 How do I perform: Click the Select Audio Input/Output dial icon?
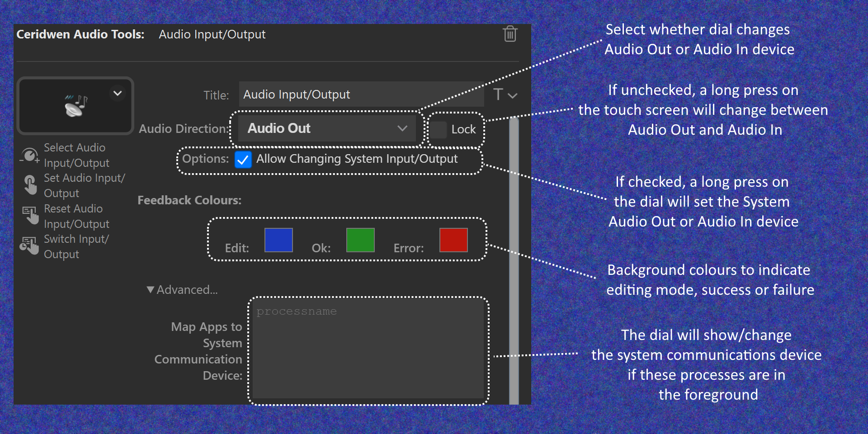(30, 156)
